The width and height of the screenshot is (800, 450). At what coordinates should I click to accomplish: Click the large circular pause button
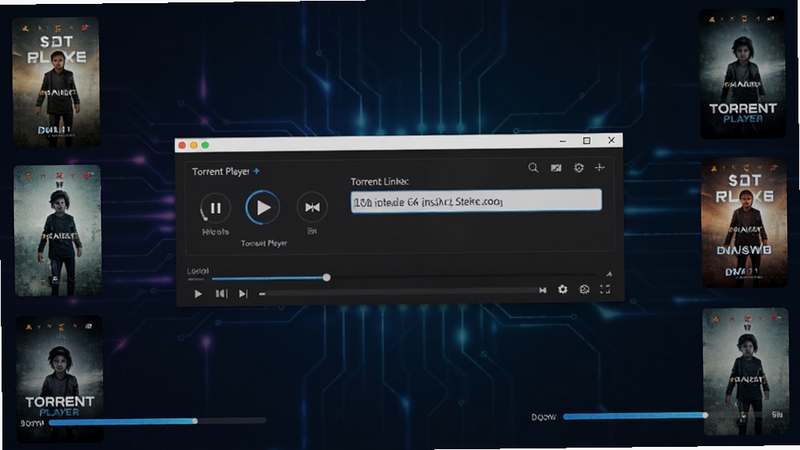pos(215,208)
